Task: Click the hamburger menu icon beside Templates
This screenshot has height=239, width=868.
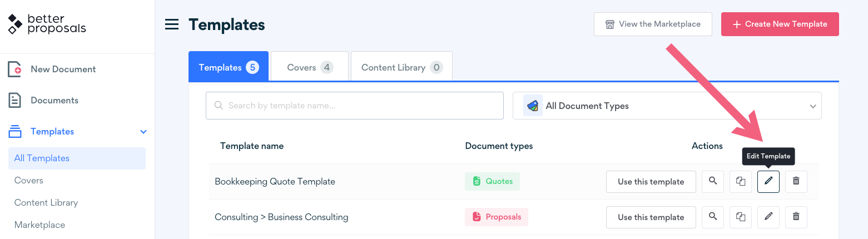Action: point(172,24)
